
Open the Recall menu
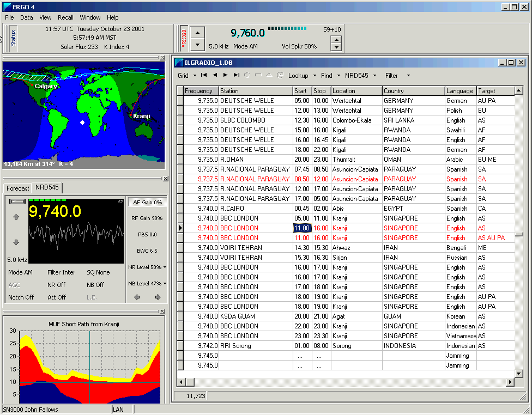coord(65,17)
